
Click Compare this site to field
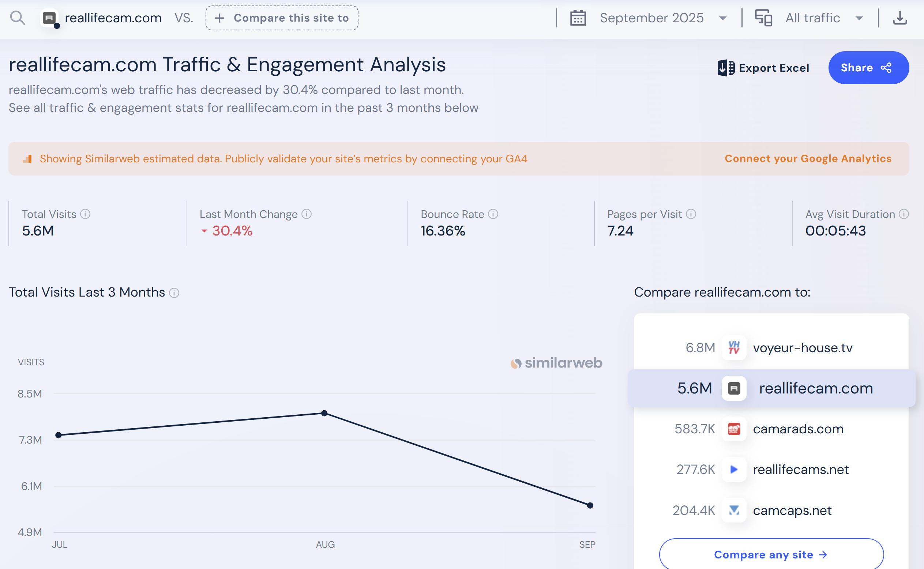(x=282, y=18)
